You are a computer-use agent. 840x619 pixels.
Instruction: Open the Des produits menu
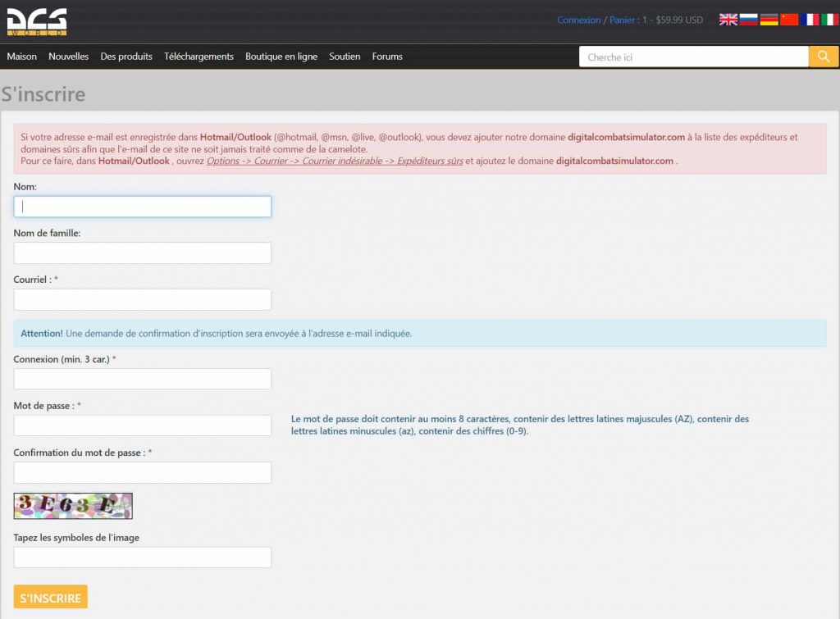[x=126, y=57]
